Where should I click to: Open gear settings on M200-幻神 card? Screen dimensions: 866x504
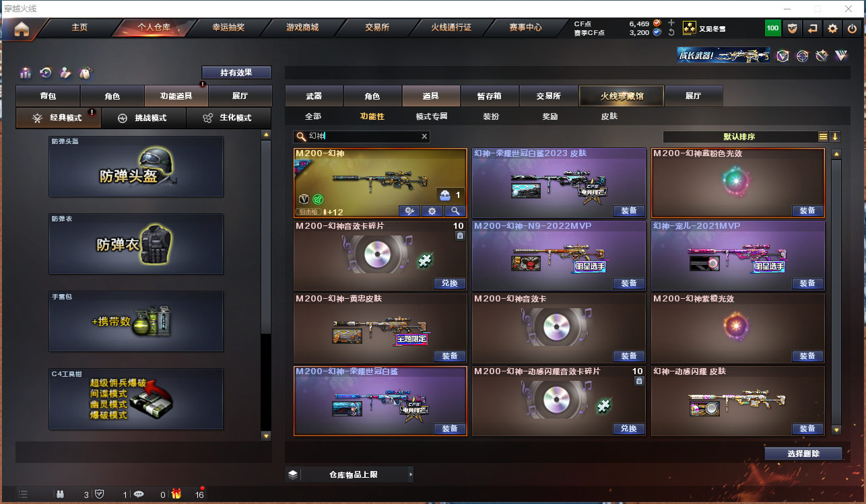tap(432, 211)
